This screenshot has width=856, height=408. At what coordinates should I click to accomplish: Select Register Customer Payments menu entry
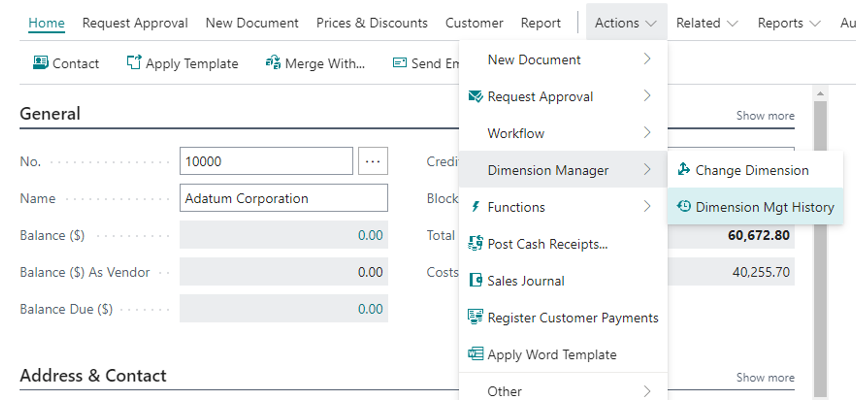point(572,318)
